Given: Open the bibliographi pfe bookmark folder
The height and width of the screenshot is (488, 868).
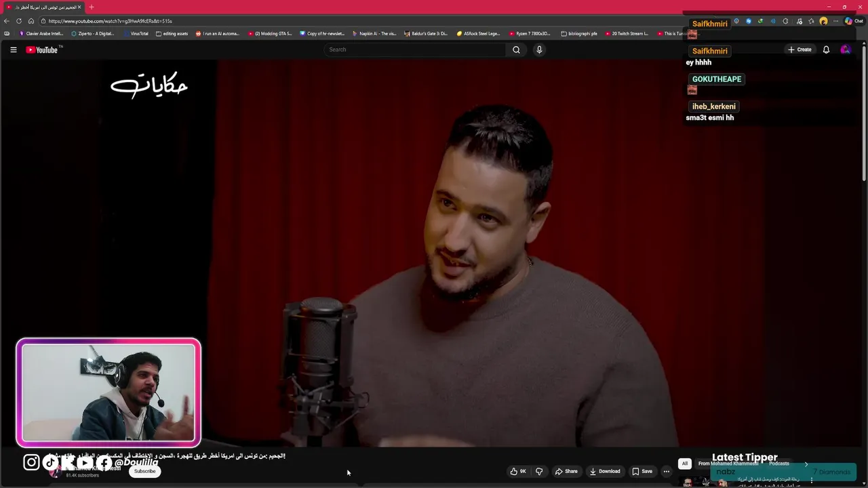Looking at the screenshot, I should pos(579,33).
